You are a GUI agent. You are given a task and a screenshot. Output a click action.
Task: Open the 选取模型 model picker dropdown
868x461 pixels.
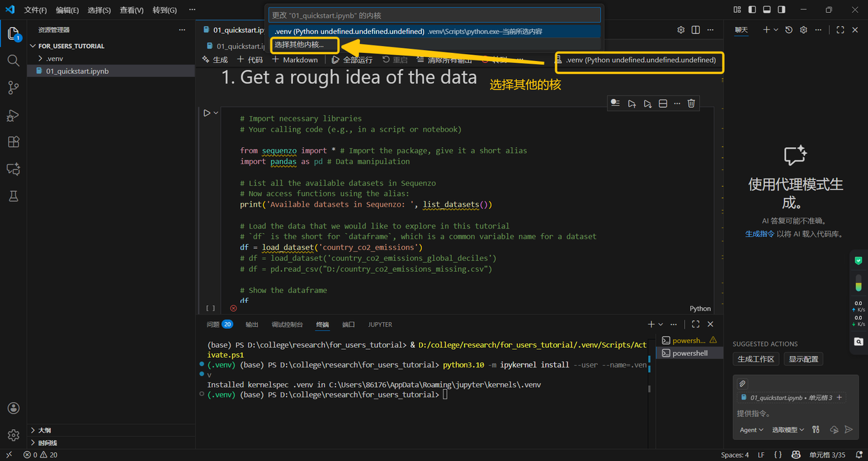coord(788,430)
